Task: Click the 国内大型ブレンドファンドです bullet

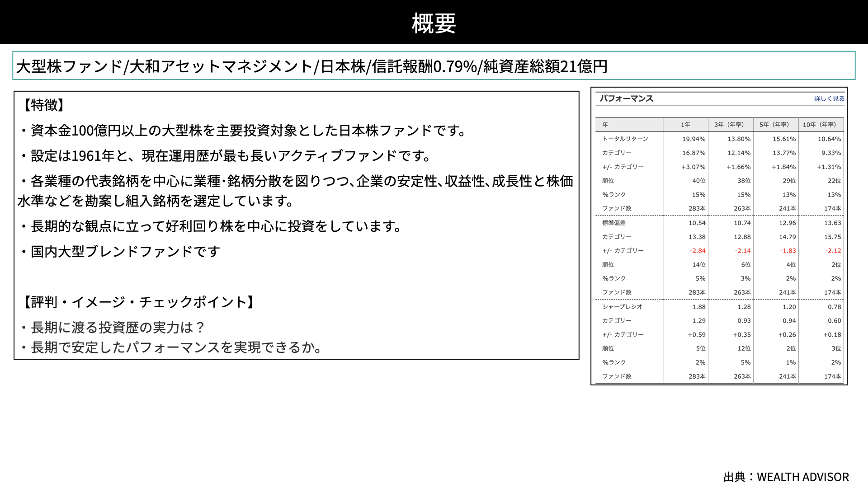Action: tap(120, 252)
